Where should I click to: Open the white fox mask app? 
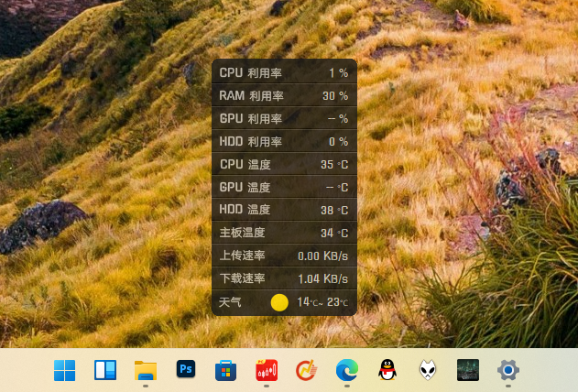(428, 370)
